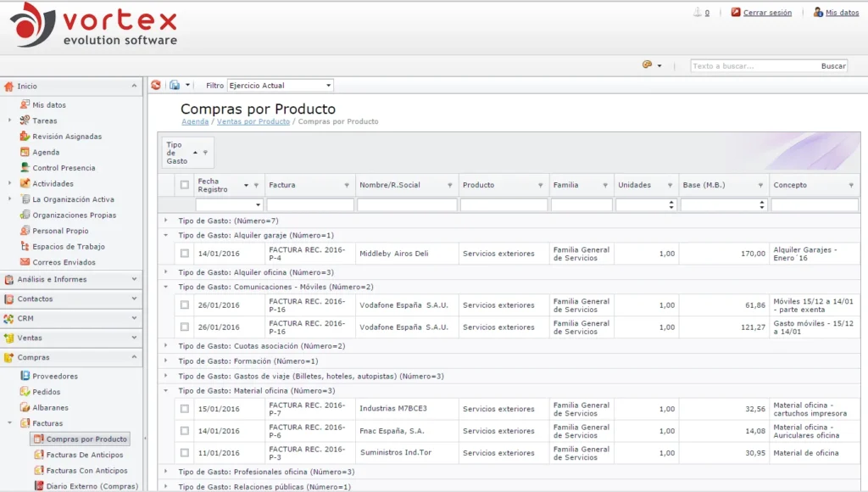The image size is (868, 492).
Task: Click the Facturas De Anticipos icon
Action: click(x=39, y=455)
